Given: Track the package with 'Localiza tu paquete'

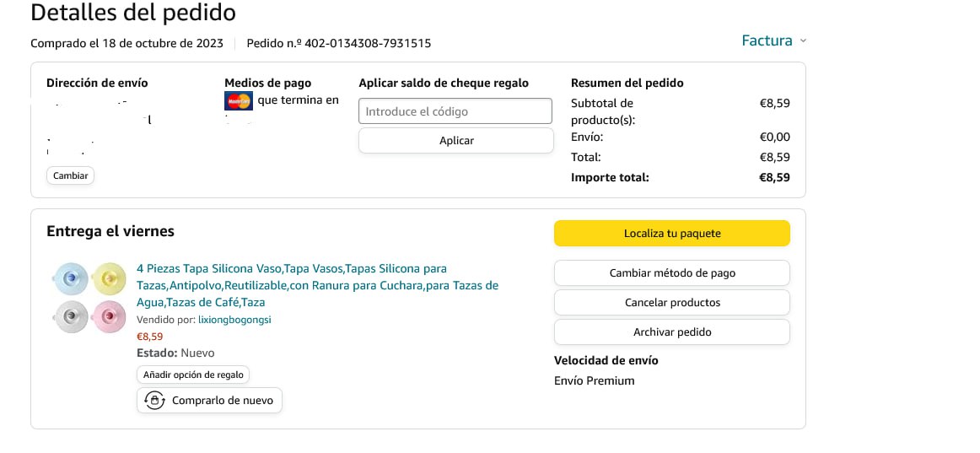Looking at the screenshot, I should point(671,234).
